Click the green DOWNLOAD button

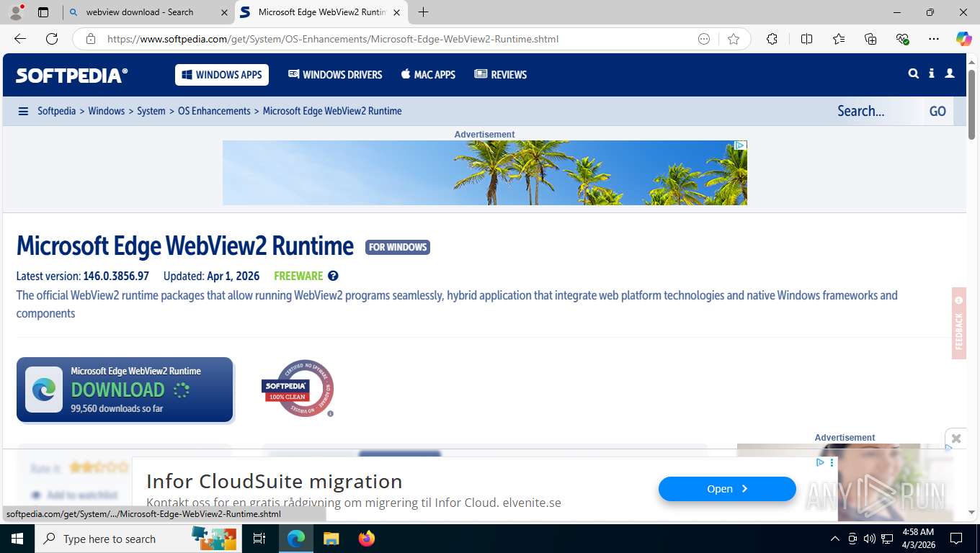(125, 390)
